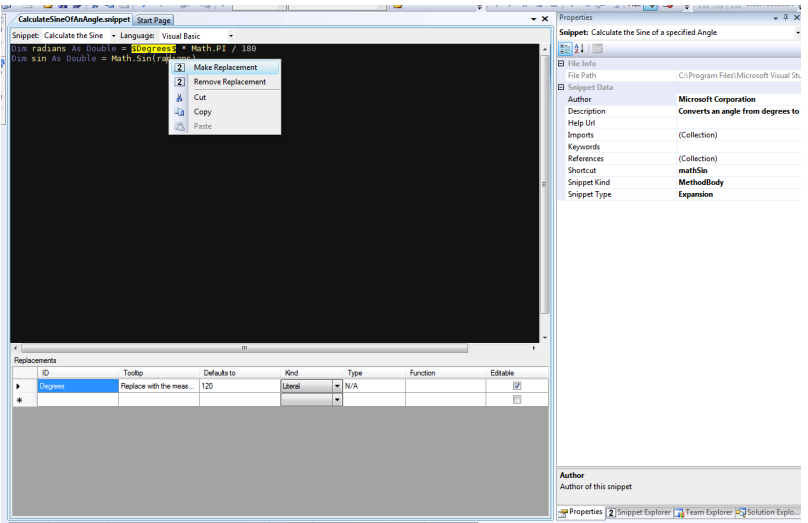Click the Tooltip cell 'Replace with the meas...'
Viewport: 808px width, 523px height.
[x=159, y=386]
